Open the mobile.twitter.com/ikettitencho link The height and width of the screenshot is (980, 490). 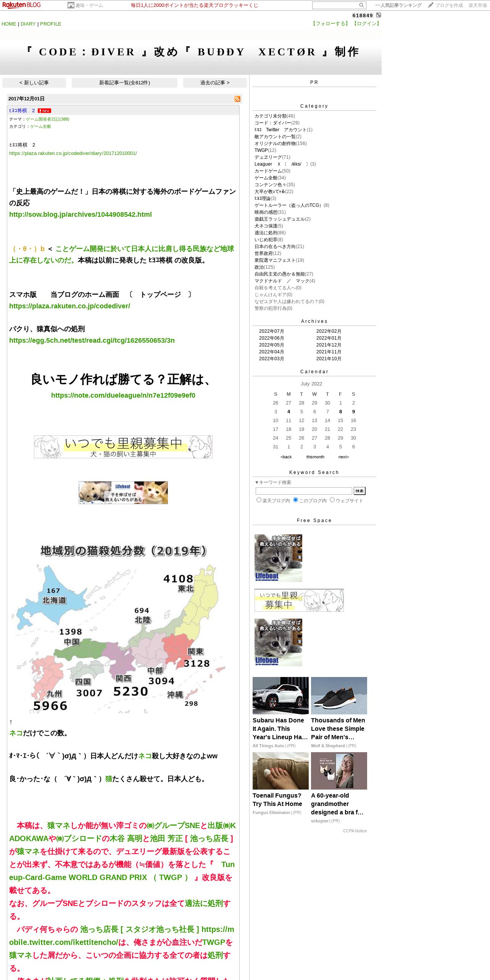(x=121, y=936)
